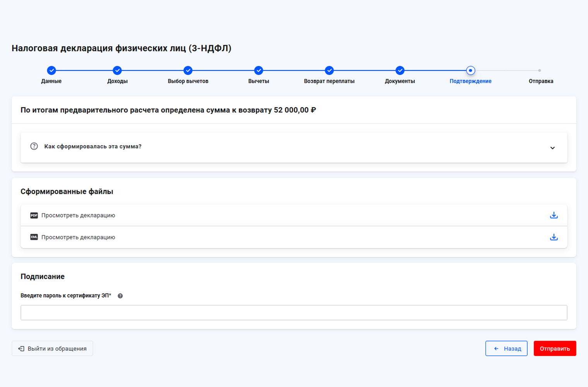Click help icon next to certificate password label

coord(120,296)
